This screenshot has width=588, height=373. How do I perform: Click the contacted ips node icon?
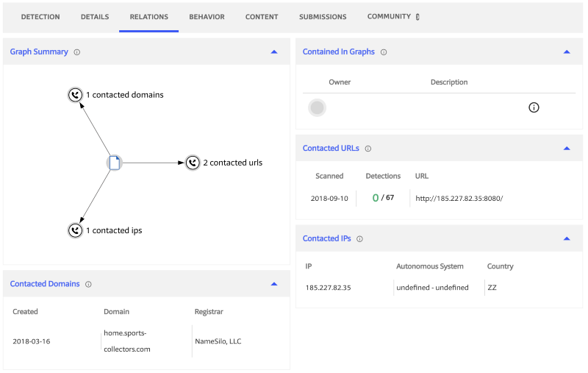75,230
